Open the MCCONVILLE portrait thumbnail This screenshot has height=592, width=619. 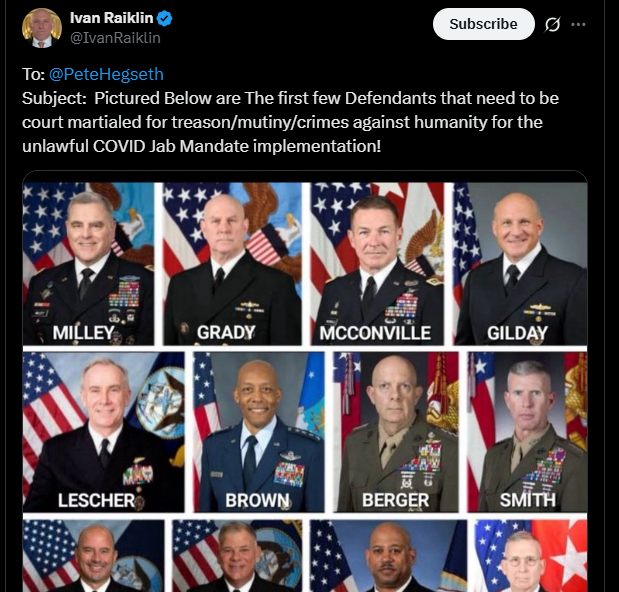[x=377, y=264]
